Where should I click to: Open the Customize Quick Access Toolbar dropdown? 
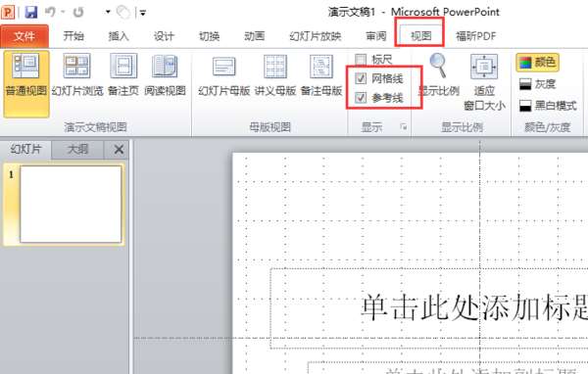point(143,13)
